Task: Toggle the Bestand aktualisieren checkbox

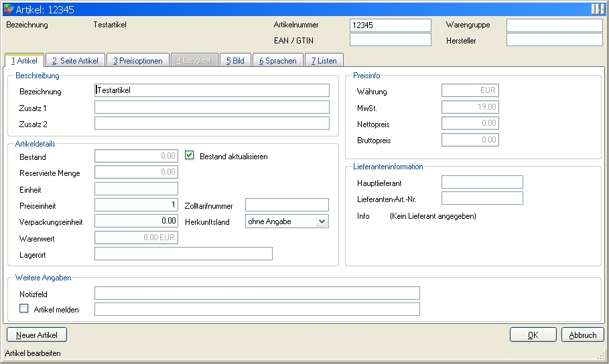Action: [190, 156]
